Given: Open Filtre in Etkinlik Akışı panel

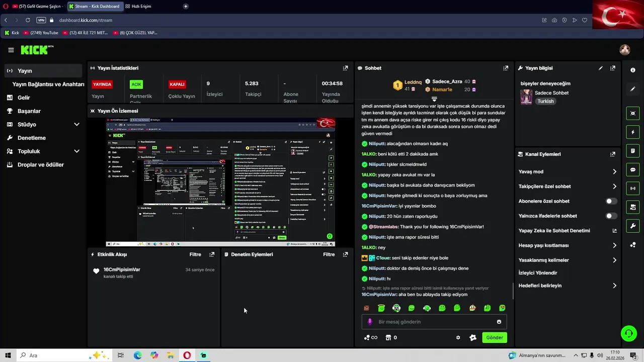Looking at the screenshot, I should coord(195,254).
